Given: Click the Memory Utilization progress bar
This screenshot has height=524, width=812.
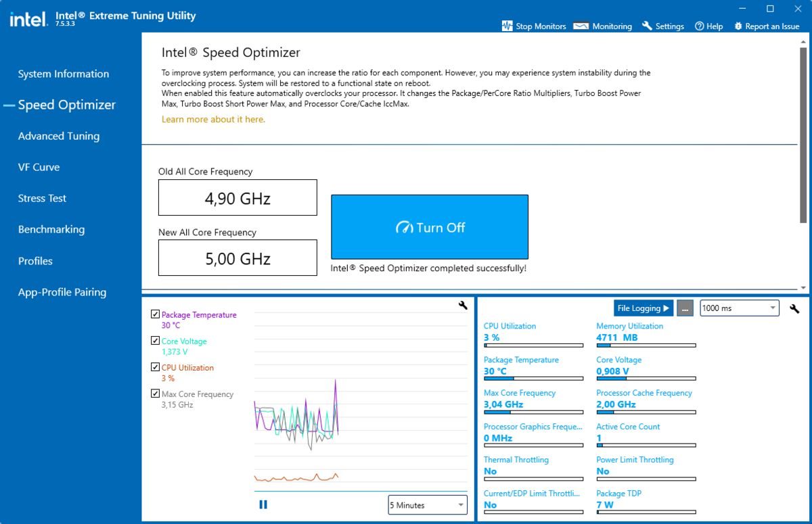Looking at the screenshot, I should coord(646,346).
